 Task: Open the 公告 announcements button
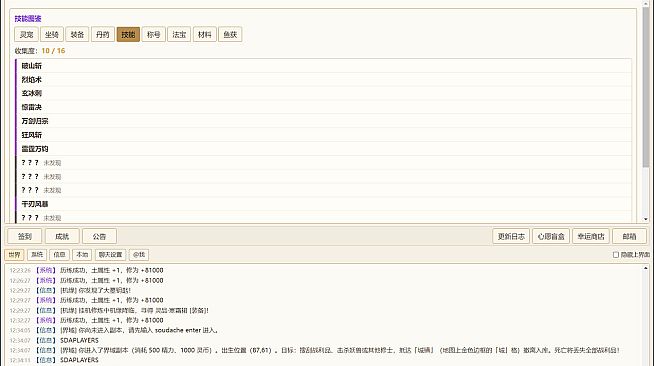99,236
